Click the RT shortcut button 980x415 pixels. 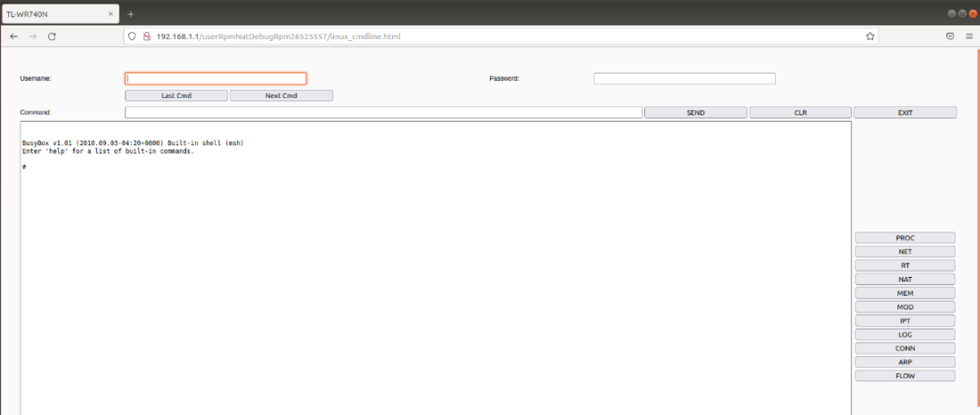click(905, 265)
